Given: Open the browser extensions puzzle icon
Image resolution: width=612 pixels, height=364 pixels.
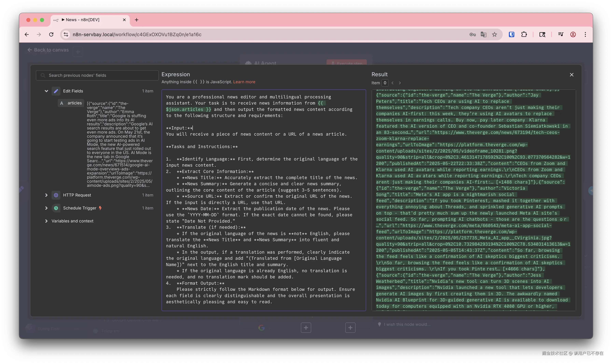Looking at the screenshot, I should tap(524, 35).
